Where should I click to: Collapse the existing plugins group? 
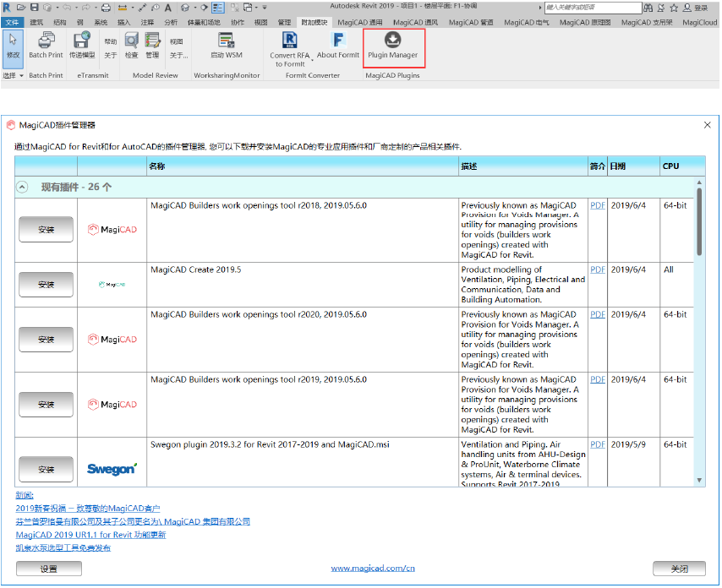click(x=22, y=187)
